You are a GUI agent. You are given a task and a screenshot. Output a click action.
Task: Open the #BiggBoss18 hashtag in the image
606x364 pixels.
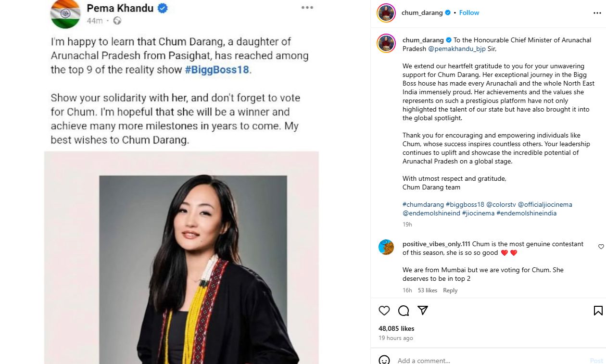pyautogui.click(x=217, y=70)
